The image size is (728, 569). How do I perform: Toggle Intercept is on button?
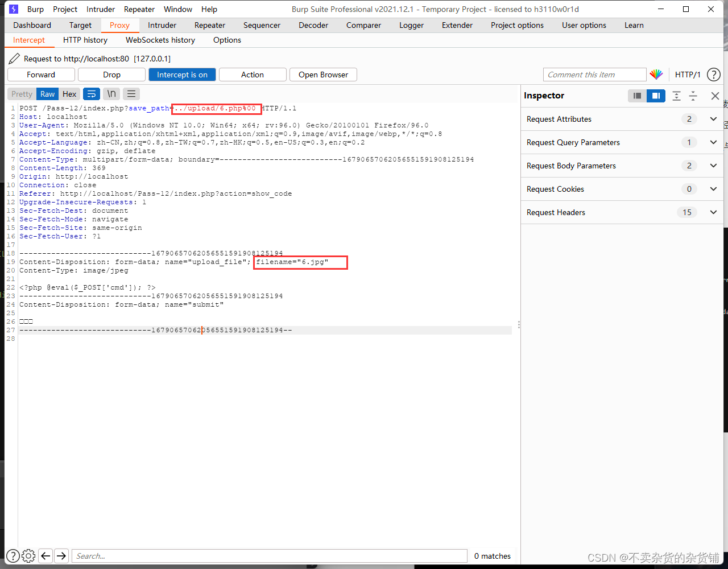click(182, 75)
